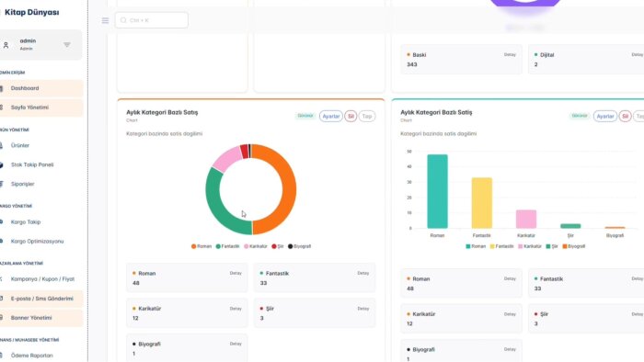Click the teal Roman bar
Screen dimensions: 644x362
click(x=437, y=191)
